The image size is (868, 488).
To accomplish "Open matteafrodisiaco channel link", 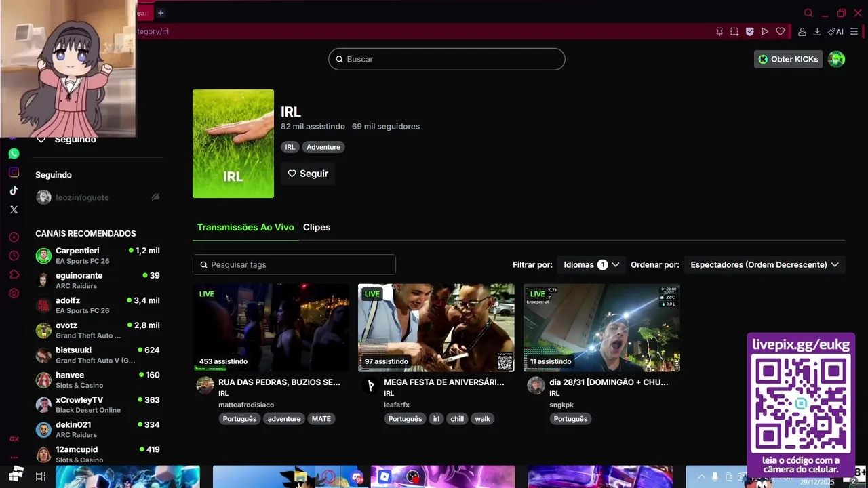I will (x=246, y=405).
